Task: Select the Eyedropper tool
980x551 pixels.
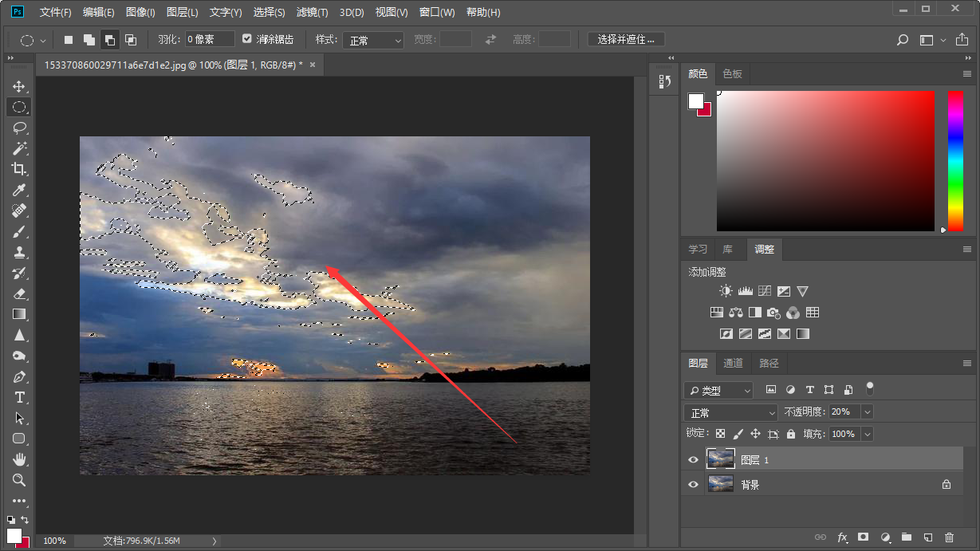Action: (x=19, y=190)
